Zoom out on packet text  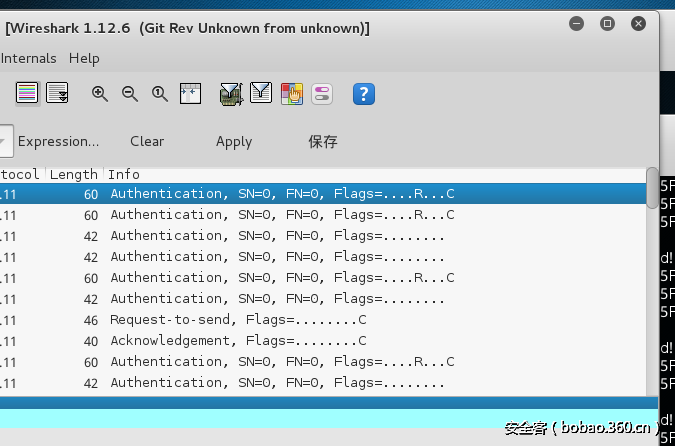pos(130,93)
